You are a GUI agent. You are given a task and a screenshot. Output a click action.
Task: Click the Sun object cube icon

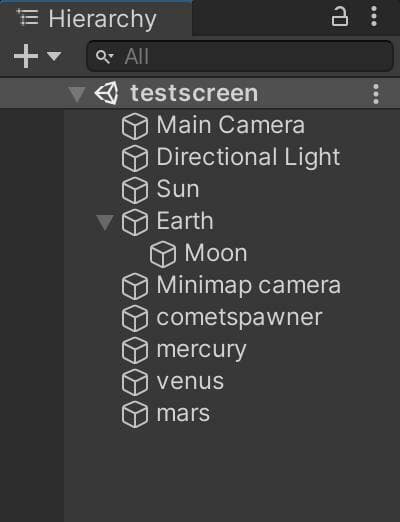tap(135, 190)
